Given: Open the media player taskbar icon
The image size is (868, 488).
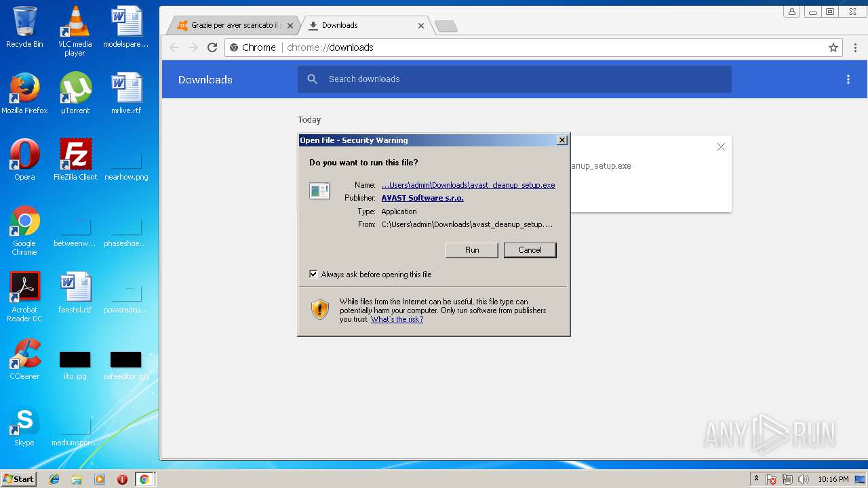Looking at the screenshot, I should [100, 479].
